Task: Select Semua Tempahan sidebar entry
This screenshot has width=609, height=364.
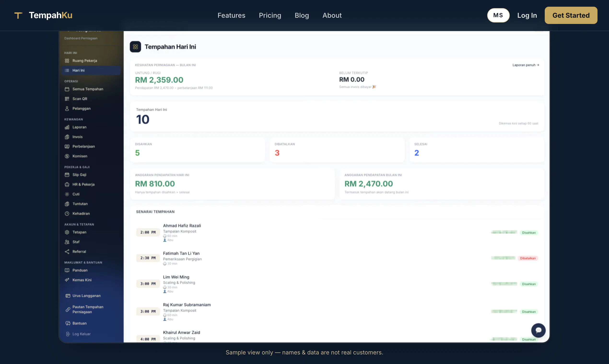Action: coord(91,89)
